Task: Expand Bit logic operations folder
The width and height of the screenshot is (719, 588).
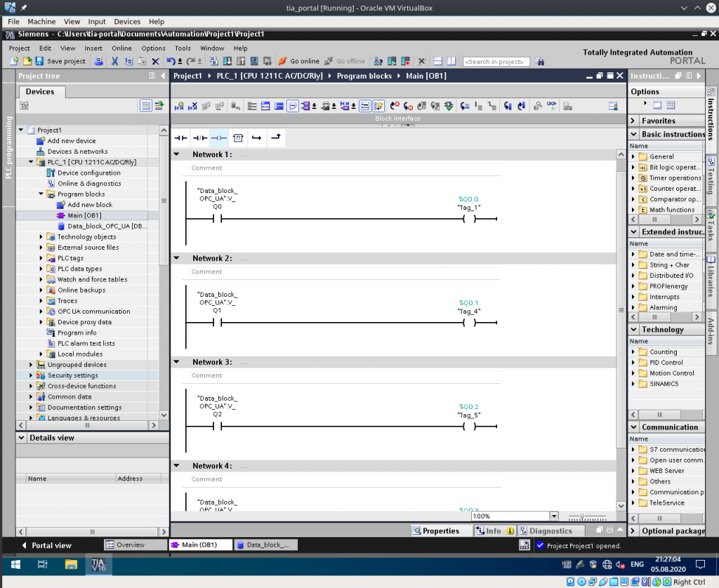Action: tap(633, 167)
